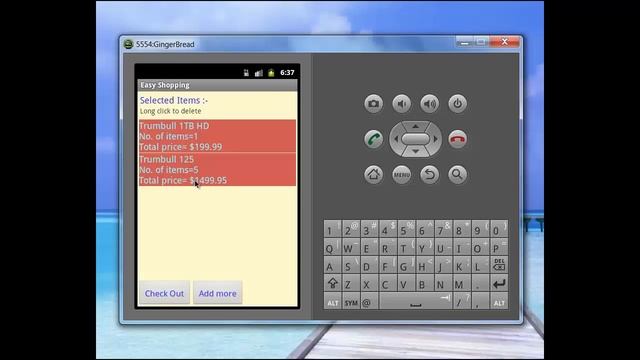Click the E key on keyboard

click(369, 247)
